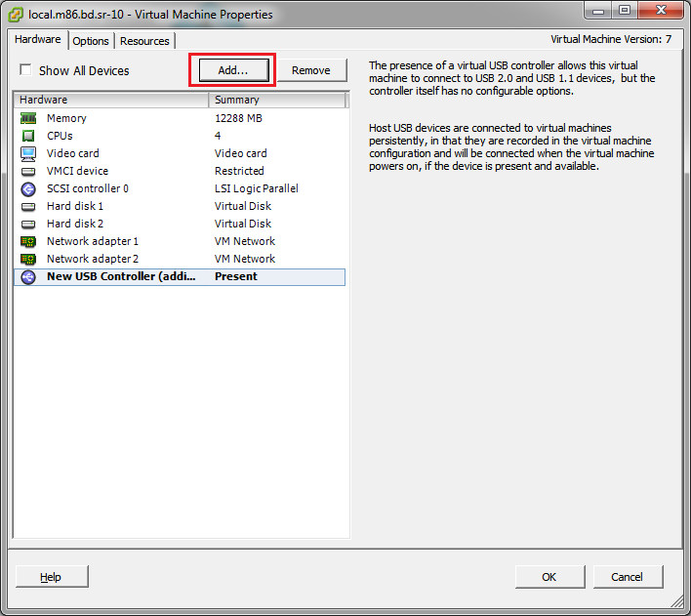Screen dimensions: 691x616
Task: Select the Hardware tab
Action: [38, 40]
